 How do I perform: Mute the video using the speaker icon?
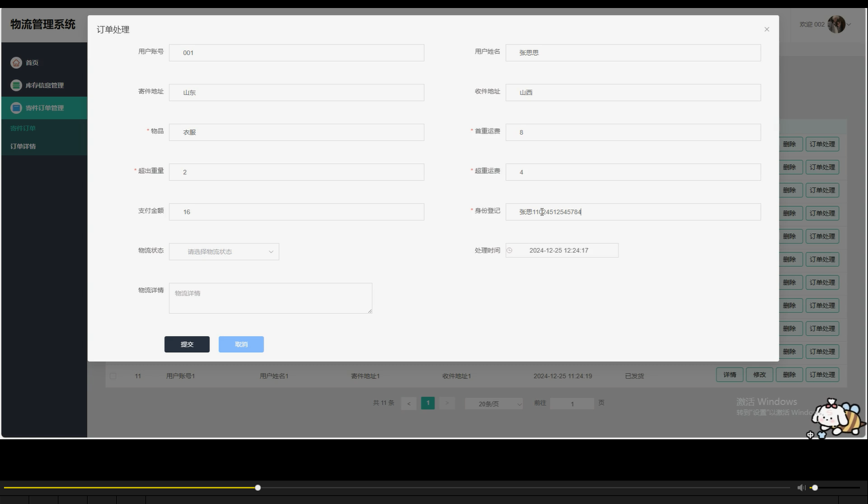[801, 487]
